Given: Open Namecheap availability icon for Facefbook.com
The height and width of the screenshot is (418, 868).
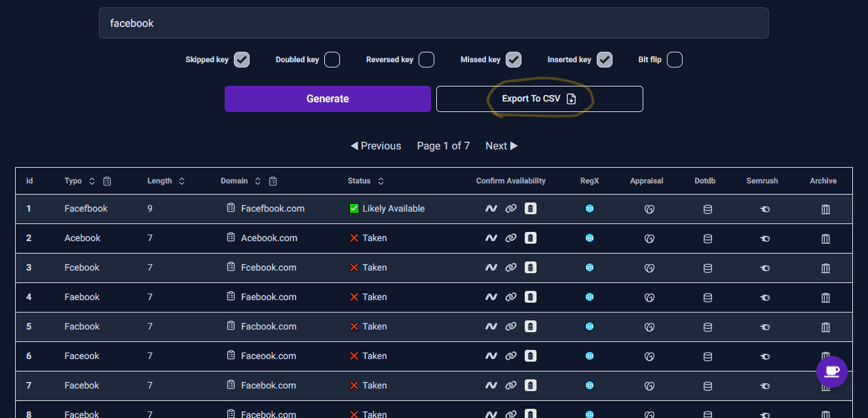Looking at the screenshot, I should [x=491, y=208].
